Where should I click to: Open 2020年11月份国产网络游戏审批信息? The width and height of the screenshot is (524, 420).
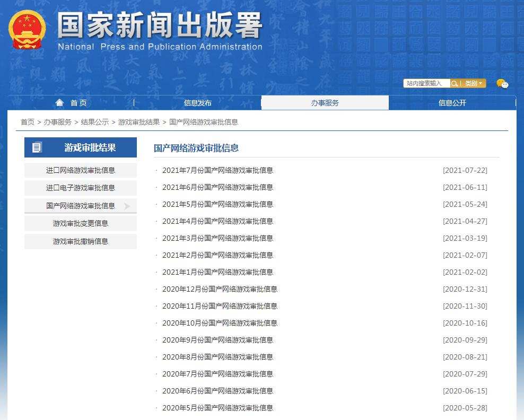pyautogui.click(x=220, y=306)
